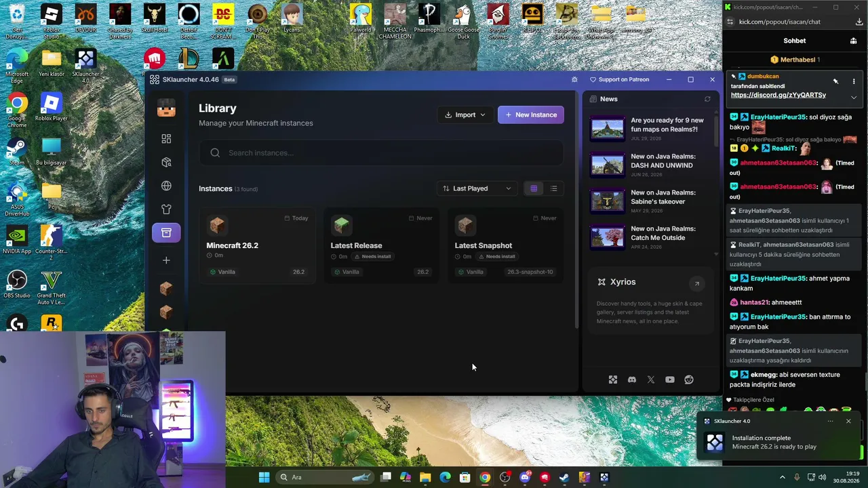Open the YouTube icon in launcher footer

click(x=670, y=380)
